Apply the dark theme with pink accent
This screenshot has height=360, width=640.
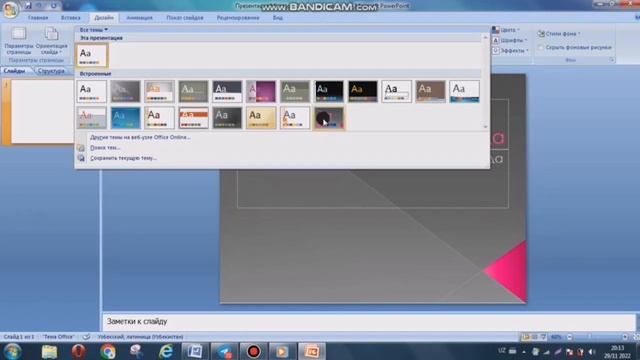coord(329,118)
